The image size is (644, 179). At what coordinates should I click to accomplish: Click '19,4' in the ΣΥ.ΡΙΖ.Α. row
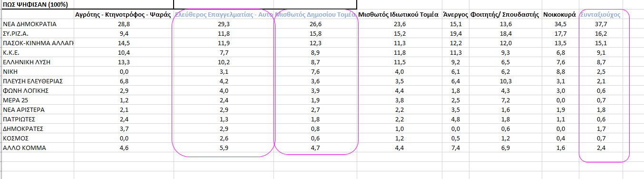456,34
